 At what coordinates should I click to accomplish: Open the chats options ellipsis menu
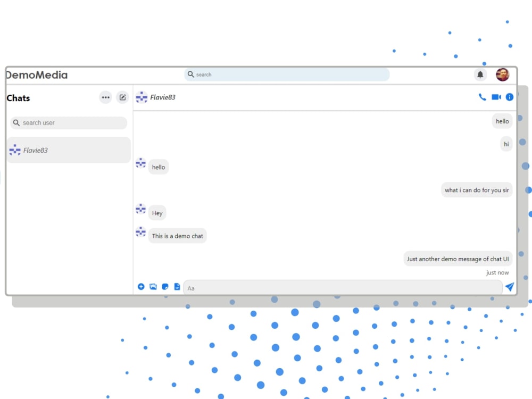pos(105,97)
